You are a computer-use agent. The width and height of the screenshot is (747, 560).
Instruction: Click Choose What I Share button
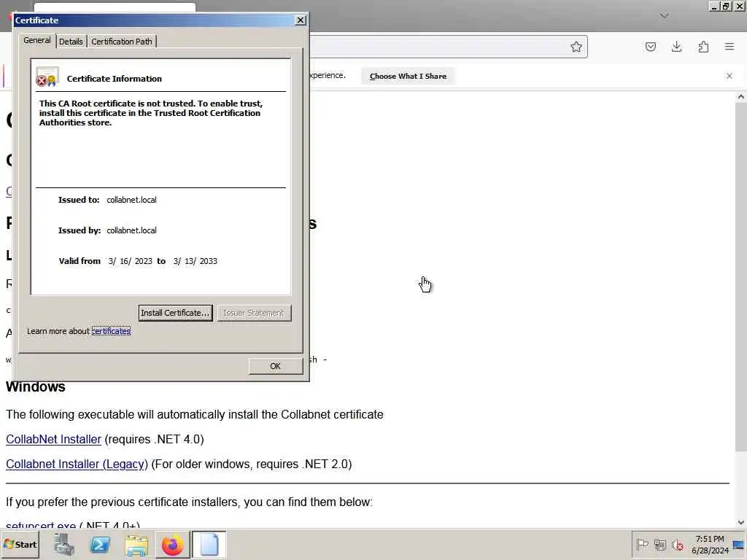408,76
